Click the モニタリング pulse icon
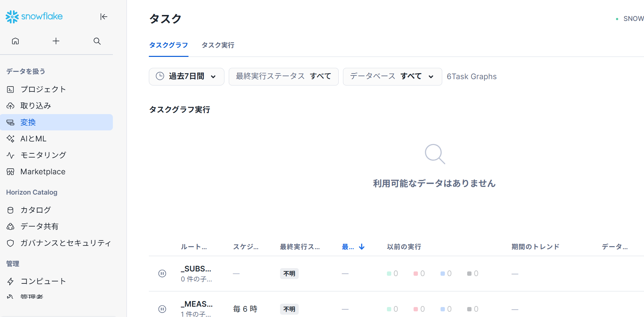The height and width of the screenshot is (317, 644). coord(10,155)
